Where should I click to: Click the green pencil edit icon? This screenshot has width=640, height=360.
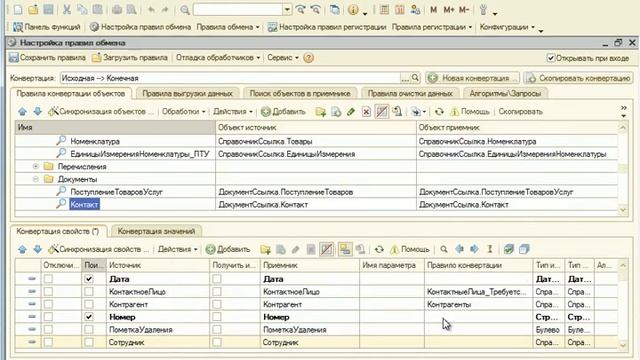pyautogui.click(x=351, y=111)
